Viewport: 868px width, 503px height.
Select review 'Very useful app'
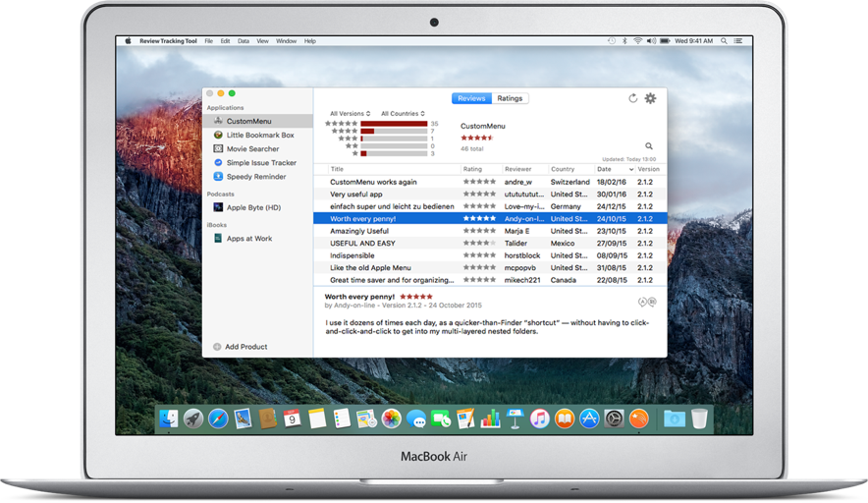pos(490,194)
